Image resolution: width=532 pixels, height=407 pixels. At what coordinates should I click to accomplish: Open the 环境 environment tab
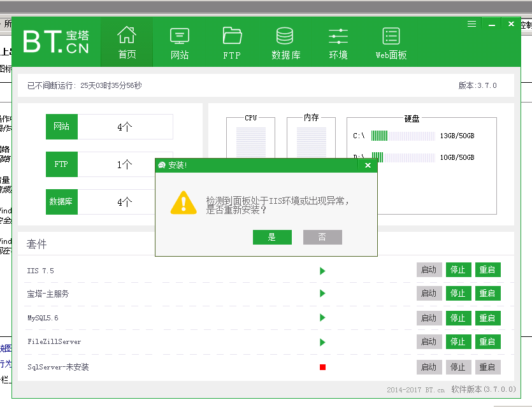[338, 43]
